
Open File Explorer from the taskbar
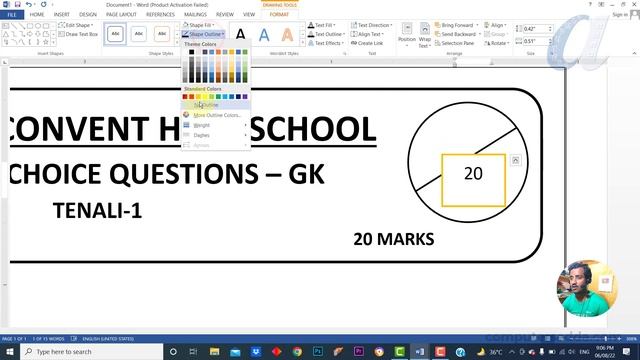[x=214, y=351]
